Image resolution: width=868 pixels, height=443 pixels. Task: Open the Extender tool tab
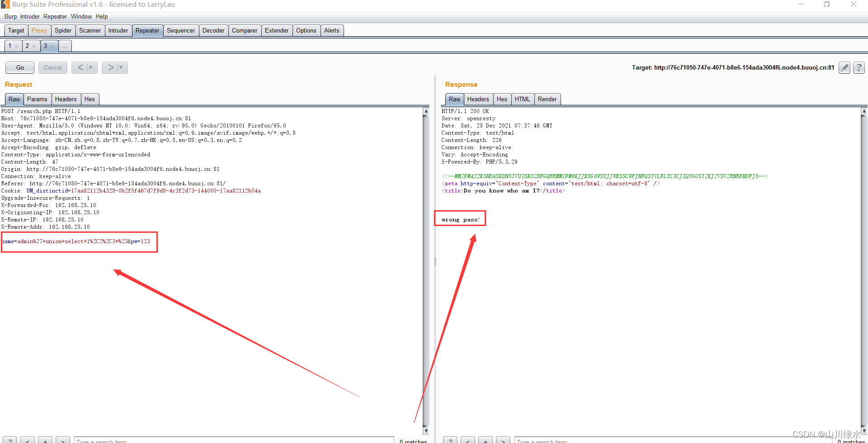coord(277,30)
